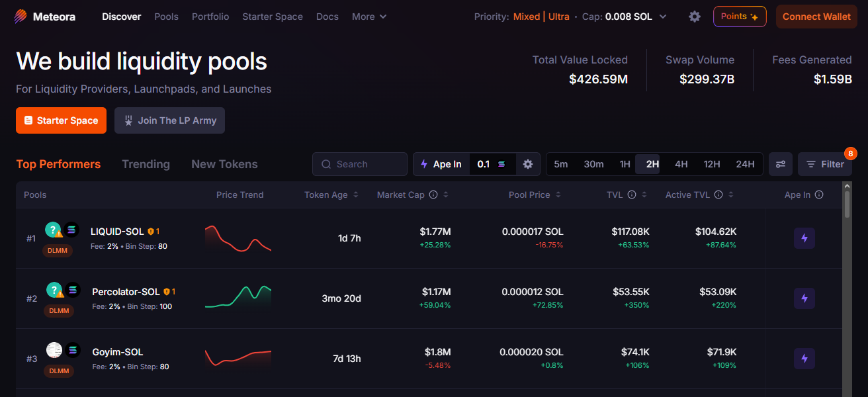Select the 24H timeframe
Image resolution: width=868 pixels, height=397 pixels.
click(745, 164)
